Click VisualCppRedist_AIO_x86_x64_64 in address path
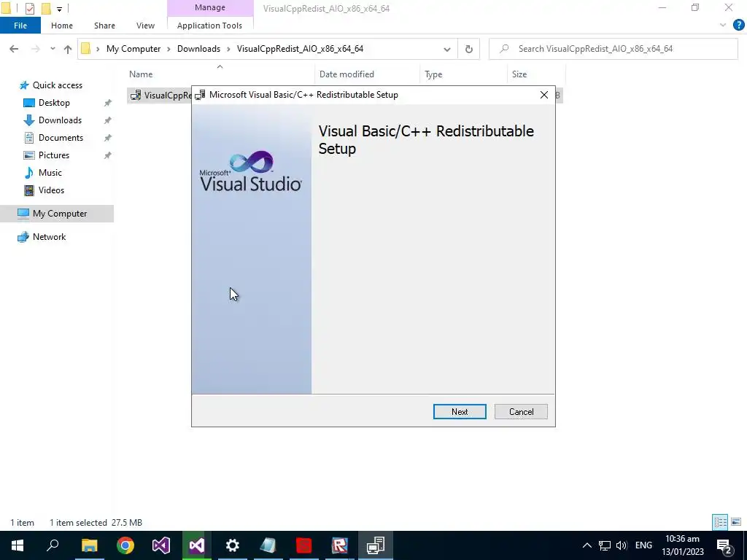Viewport: 747px width, 560px height. pyautogui.click(x=300, y=49)
